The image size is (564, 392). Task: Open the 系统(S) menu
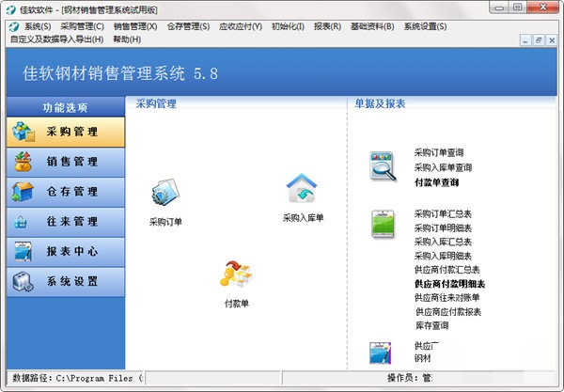38,26
